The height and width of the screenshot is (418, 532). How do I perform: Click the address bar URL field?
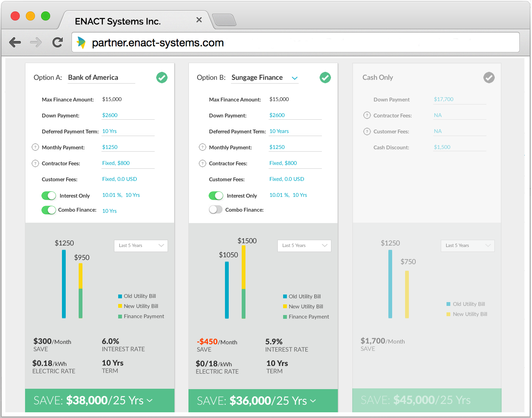[296, 42]
